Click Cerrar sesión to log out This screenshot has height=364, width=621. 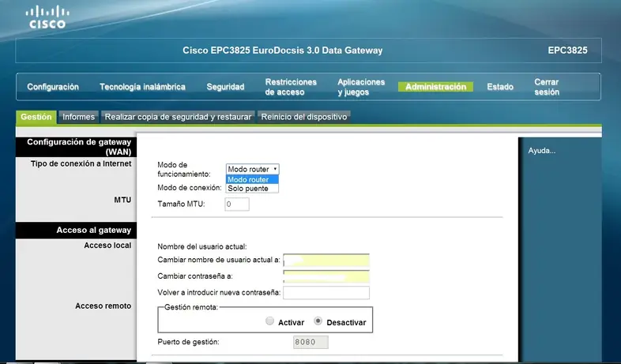click(547, 87)
